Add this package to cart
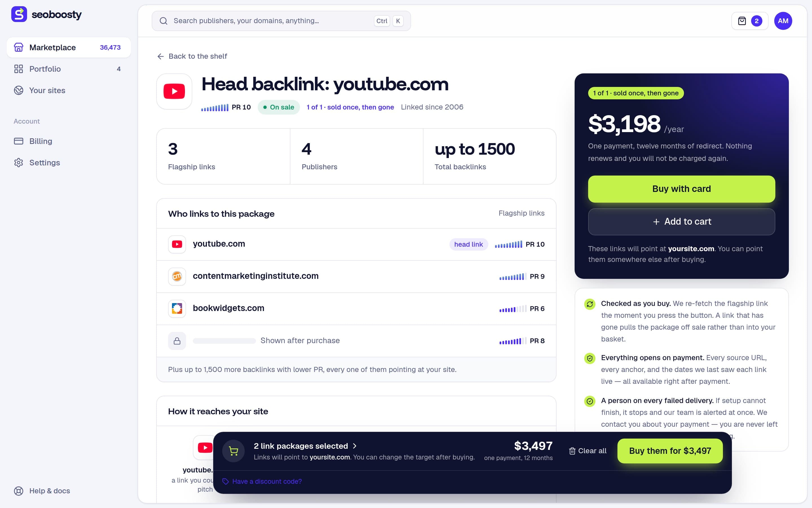812x508 pixels. (681, 222)
